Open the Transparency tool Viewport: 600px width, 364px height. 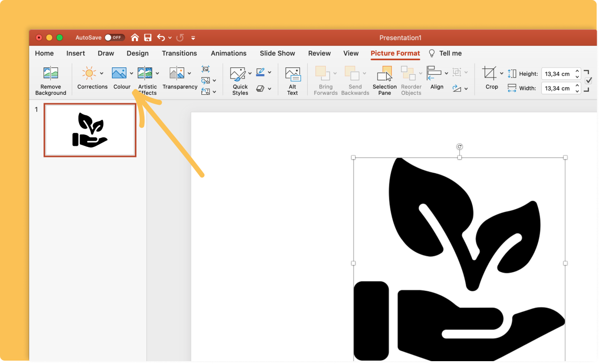[177, 73]
